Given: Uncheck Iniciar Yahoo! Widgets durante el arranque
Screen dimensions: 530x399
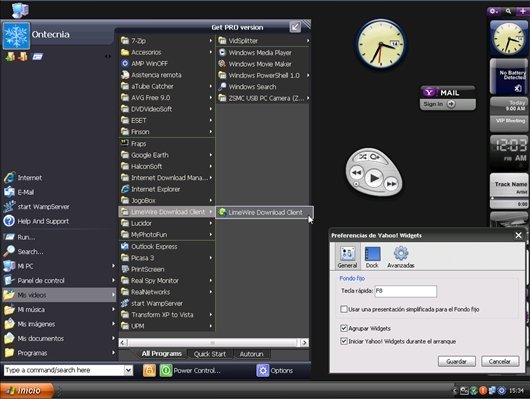Looking at the screenshot, I should (344, 341).
